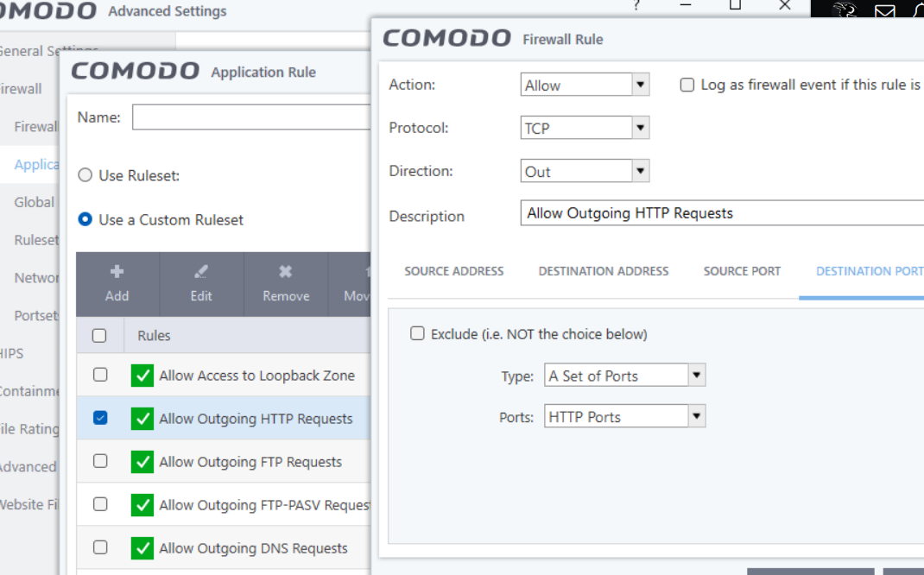Click the Add rule plus icon
924x575 pixels.
coord(117,272)
